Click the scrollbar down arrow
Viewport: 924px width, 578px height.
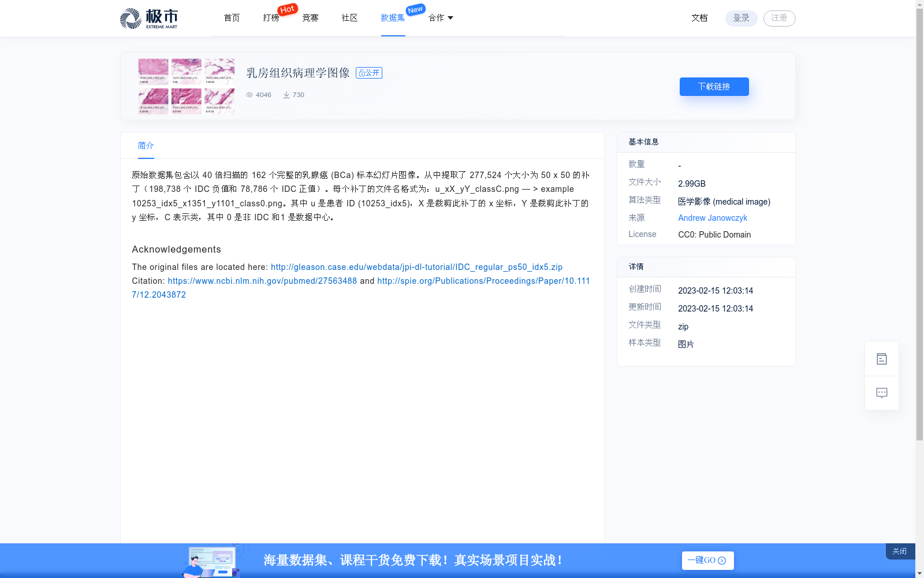pos(919,573)
